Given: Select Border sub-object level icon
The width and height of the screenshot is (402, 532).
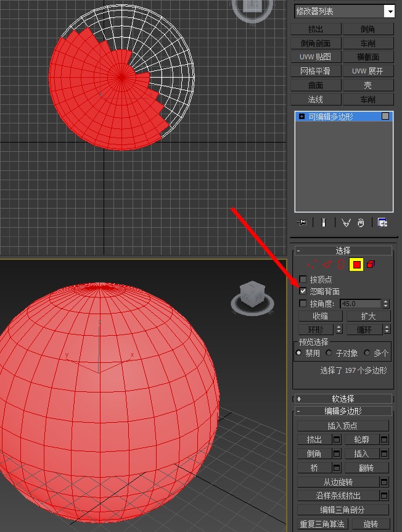Looking at the screenshot, I should point(341,264).
